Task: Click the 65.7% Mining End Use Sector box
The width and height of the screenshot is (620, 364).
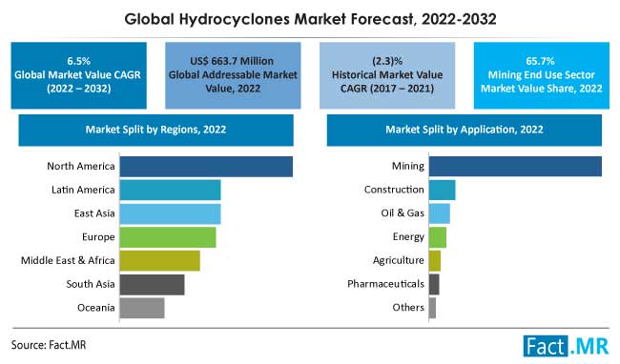Action: [542, 75]
